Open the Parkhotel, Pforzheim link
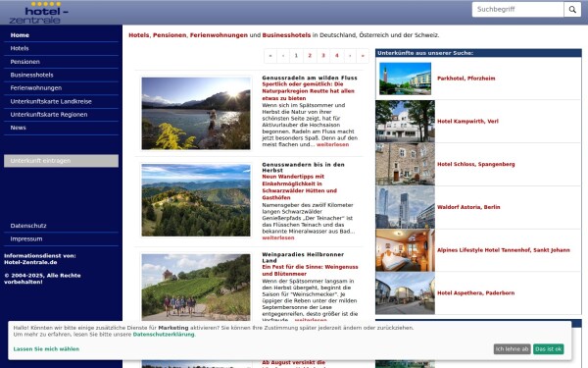Screen dimensions: 588x368 point(466,79)
